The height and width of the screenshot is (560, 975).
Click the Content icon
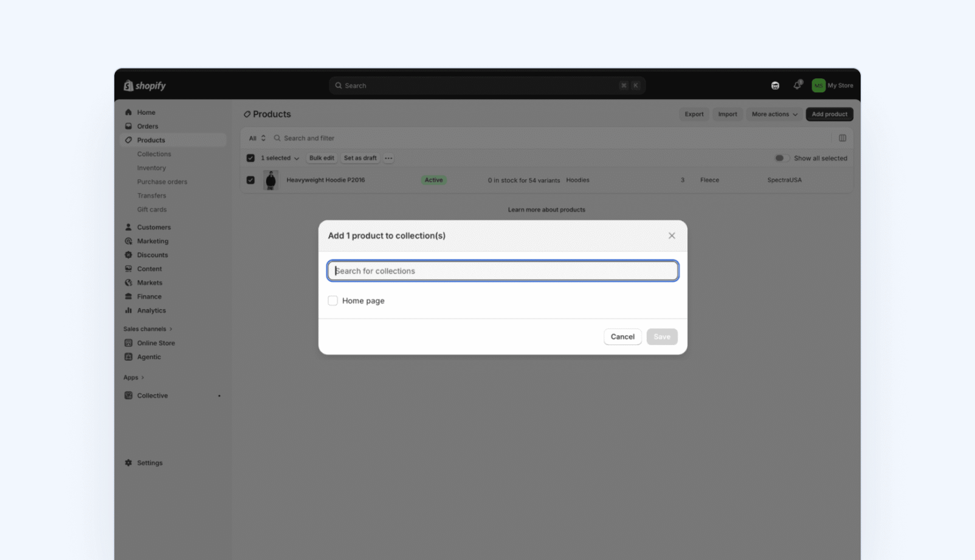[128, 269]
